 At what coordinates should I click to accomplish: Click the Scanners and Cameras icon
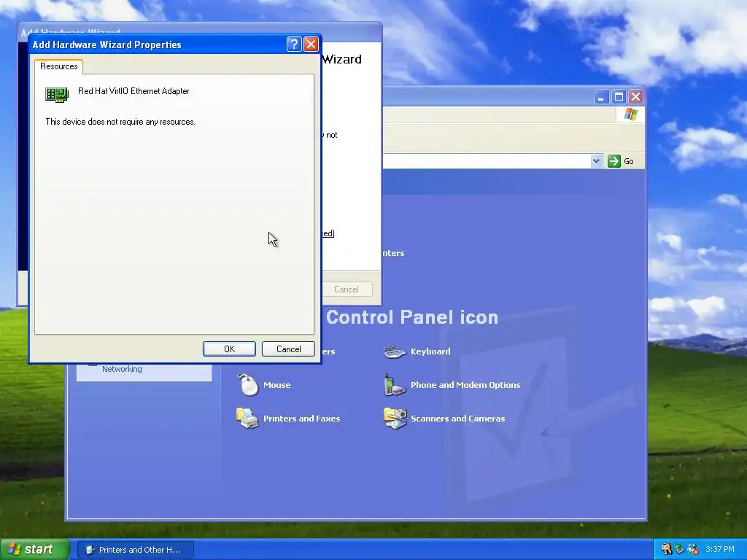coord(395,418)
